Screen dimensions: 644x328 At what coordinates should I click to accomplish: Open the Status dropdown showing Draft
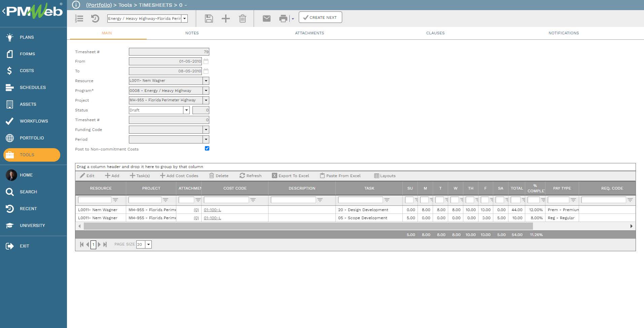(x=187, y=110)
